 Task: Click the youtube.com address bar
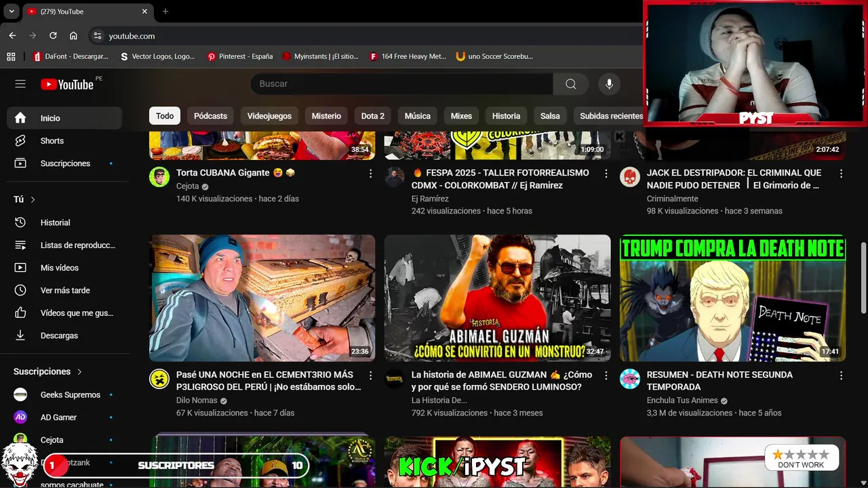click(x=366, y=36)
